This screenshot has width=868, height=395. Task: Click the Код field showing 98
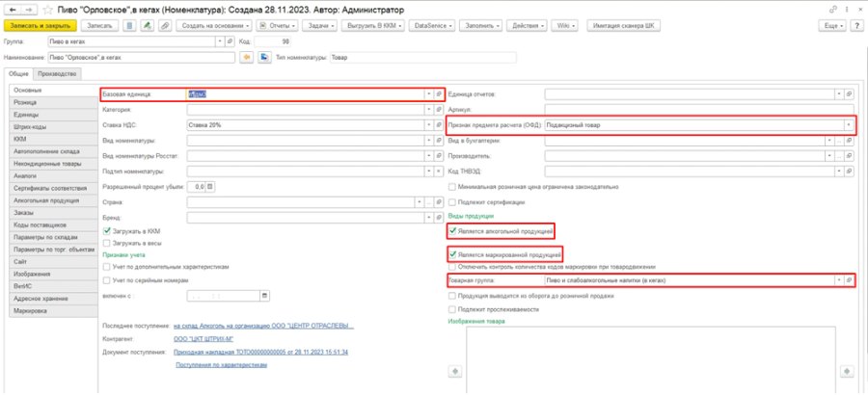point(272,41)
